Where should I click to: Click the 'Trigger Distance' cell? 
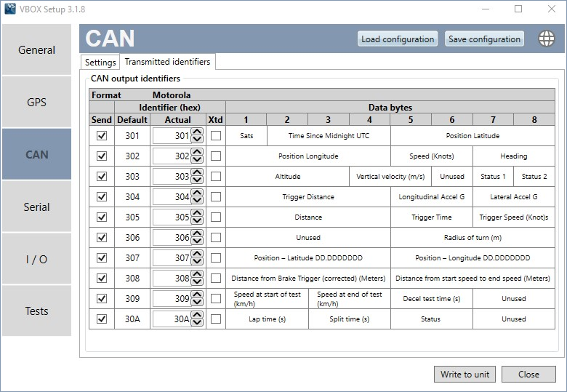(x=308, y=196)
